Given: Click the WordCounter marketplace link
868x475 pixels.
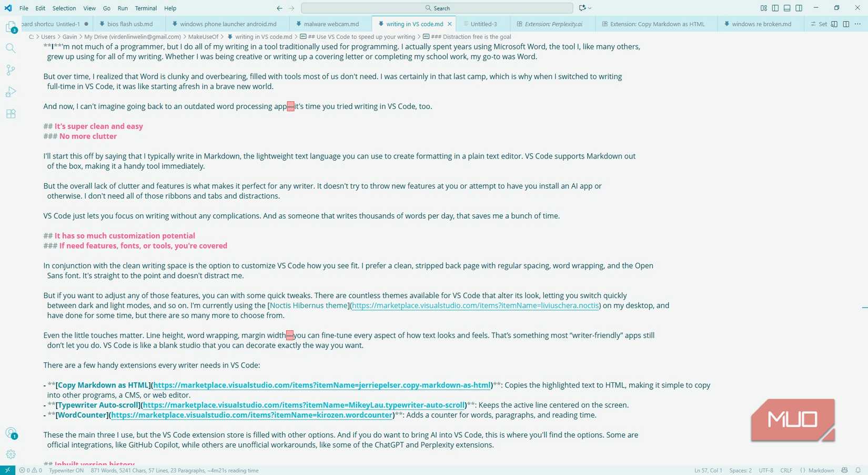Looking at the screenshot, I should tap(252, 415).
